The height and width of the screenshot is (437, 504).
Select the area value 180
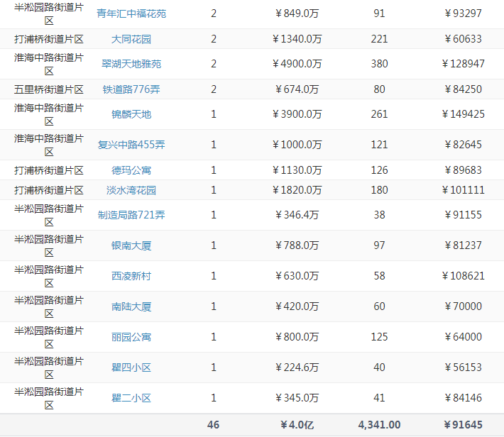pyautogui.click(x=379, y=190)
